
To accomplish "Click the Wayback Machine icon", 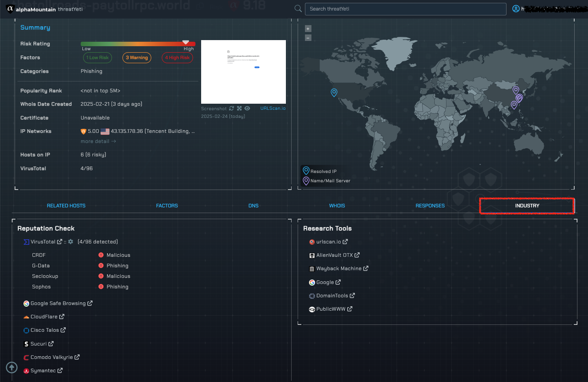I will coord(312,269).
